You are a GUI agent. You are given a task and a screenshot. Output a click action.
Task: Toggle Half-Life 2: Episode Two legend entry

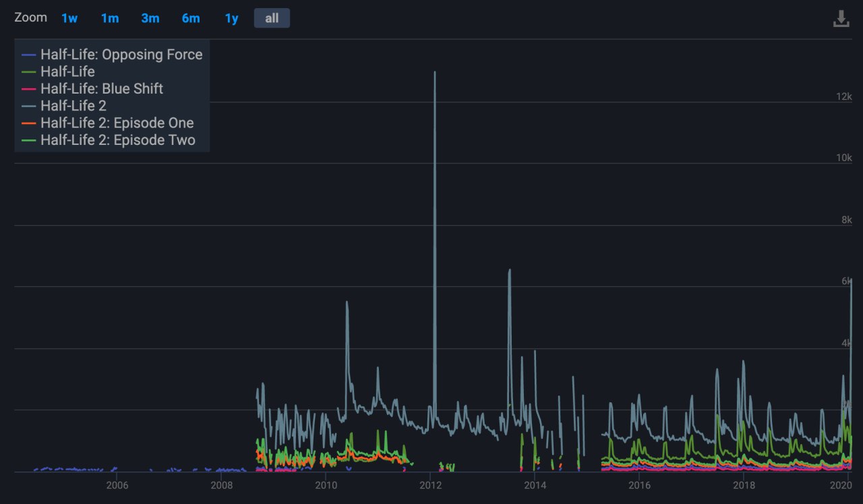point(109,140)
